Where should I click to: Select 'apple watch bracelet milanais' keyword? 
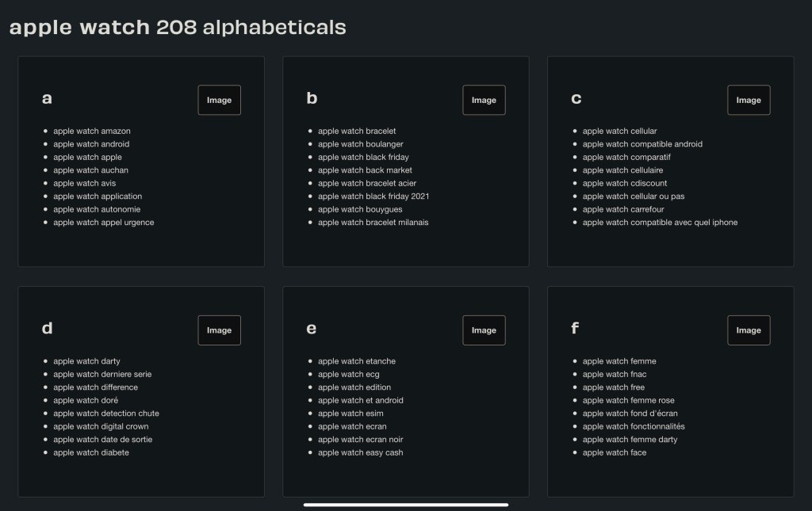373,223
